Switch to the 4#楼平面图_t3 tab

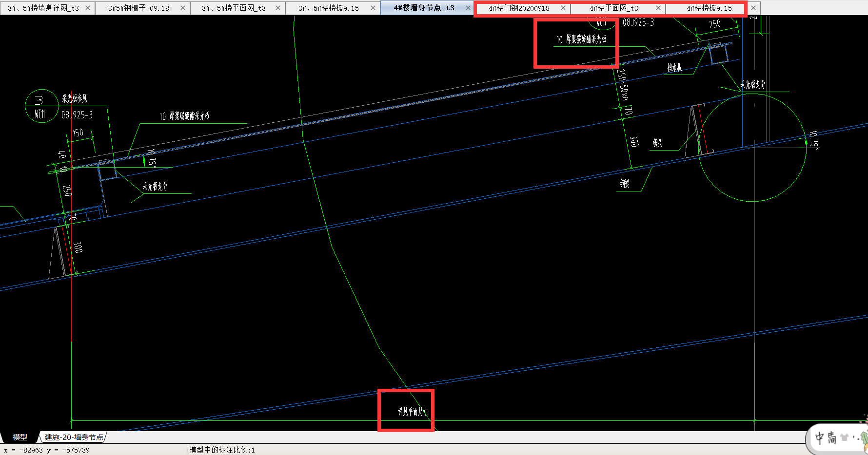(613, 8)
